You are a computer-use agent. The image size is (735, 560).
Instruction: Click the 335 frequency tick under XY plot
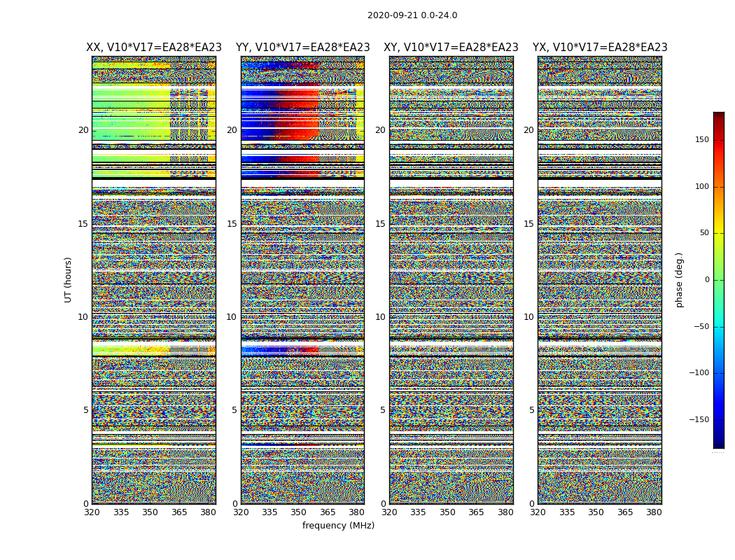coord(419,512)
